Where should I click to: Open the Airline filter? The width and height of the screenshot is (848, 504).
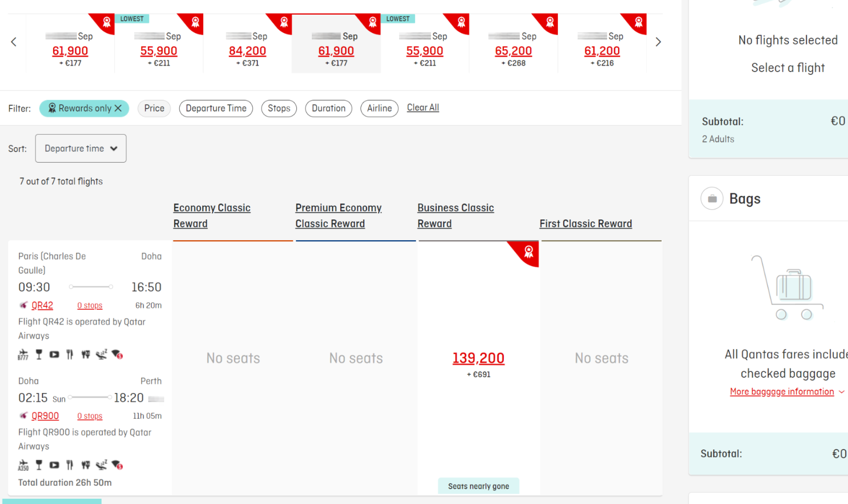pos(379,108)
